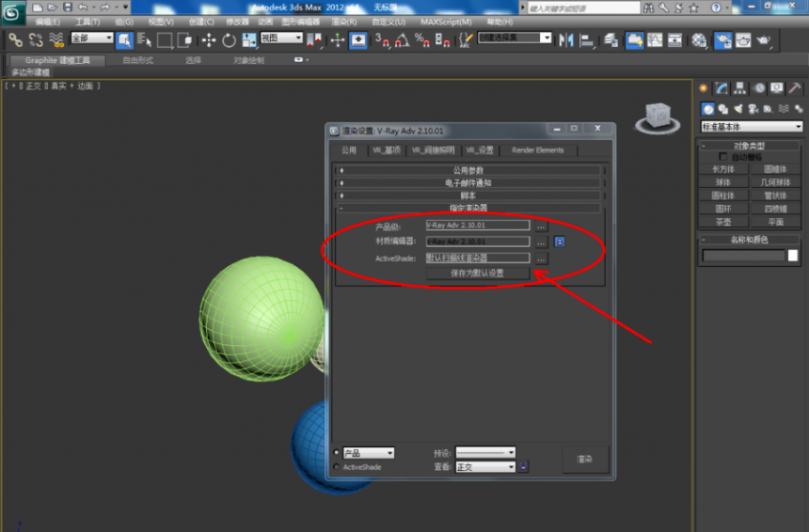Click the Mirror tool icon
The width and height of the screenshot is (809, 532).
point(566,39)
